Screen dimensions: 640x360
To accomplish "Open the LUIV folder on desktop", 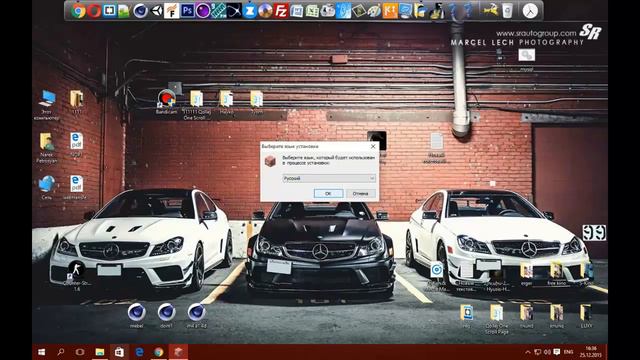I will tap(586, 316).
